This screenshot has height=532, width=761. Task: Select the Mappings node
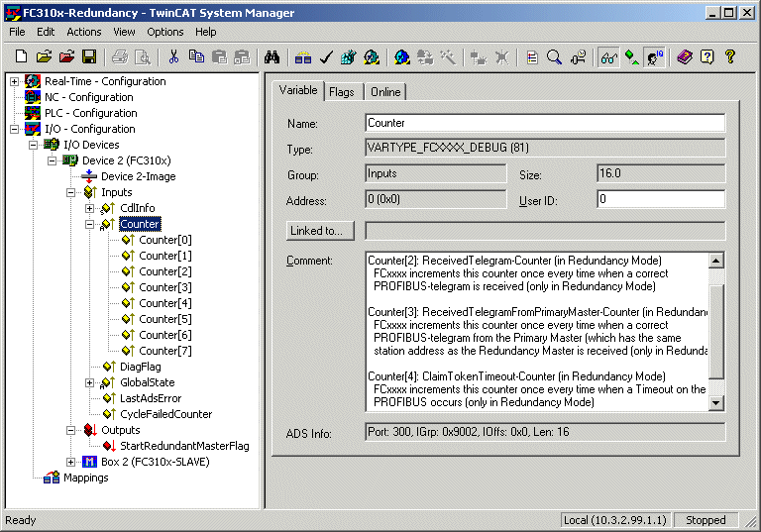[86, 479]
